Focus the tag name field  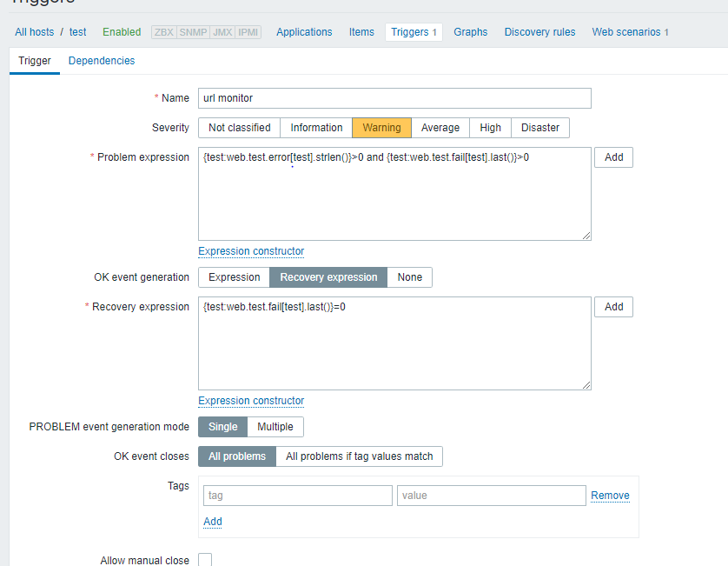tap(297, 496)
